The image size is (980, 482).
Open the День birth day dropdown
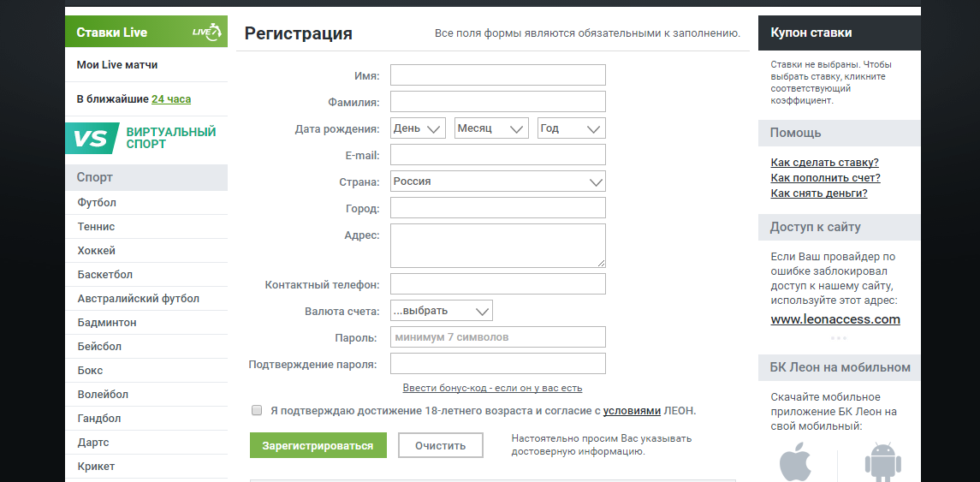pos(419,128)
